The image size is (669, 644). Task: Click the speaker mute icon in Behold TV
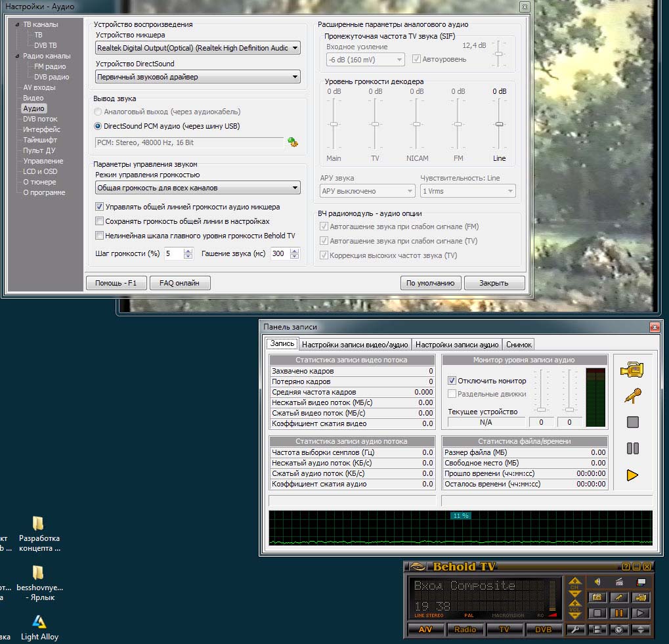597,582
